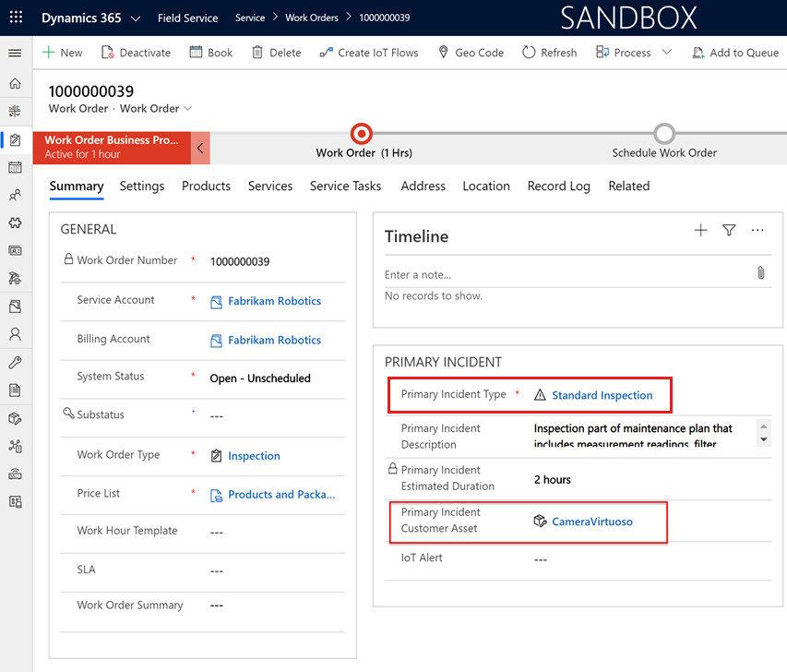Click Add to Queue
This screenshot has height=672, width=787.
tap(735, 53)
